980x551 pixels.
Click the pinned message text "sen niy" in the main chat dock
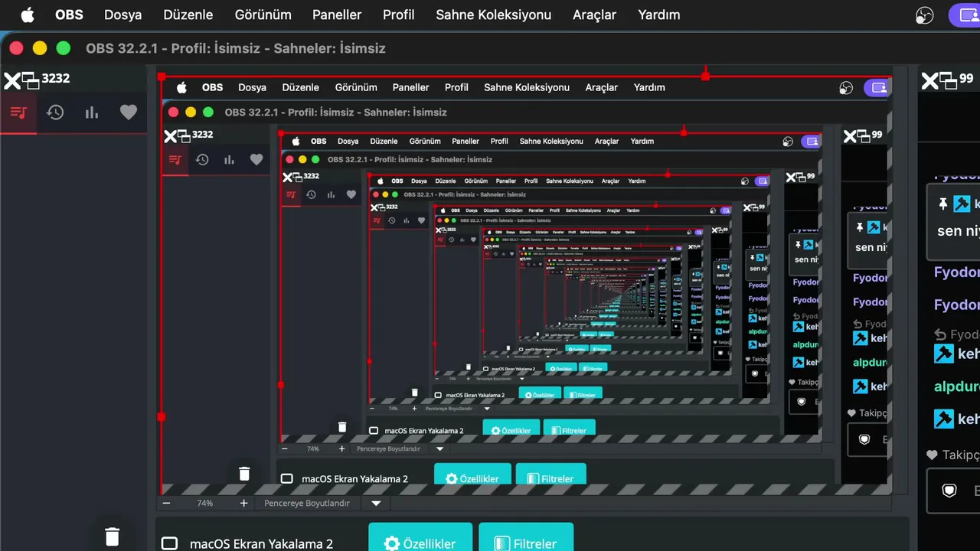(x=959, y=231)
